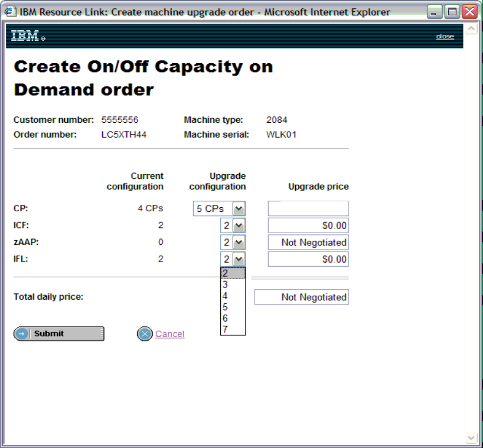Click the close link in IBM header
Screen dimensions: 483x448
(445, 37)
